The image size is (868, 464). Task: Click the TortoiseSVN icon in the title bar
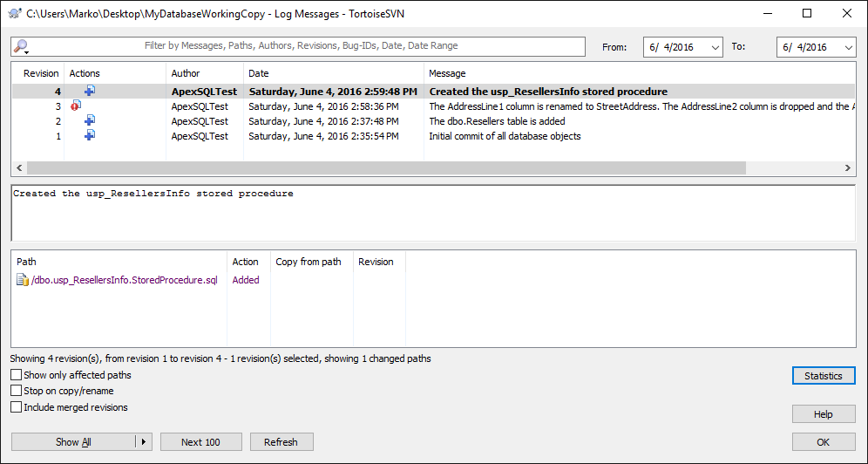pyautogui.click(x=14, y=13)
